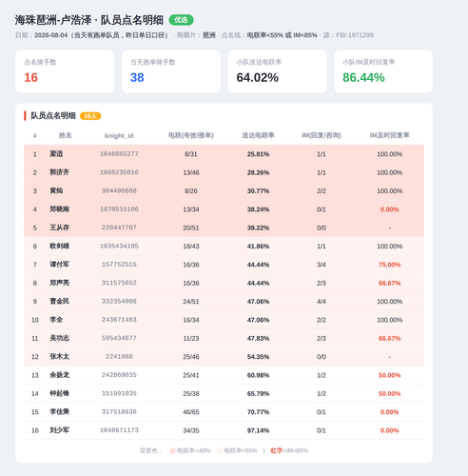Click the IM(回复/咨询) column header
This screenshot has width=468, height=476.
322,135
